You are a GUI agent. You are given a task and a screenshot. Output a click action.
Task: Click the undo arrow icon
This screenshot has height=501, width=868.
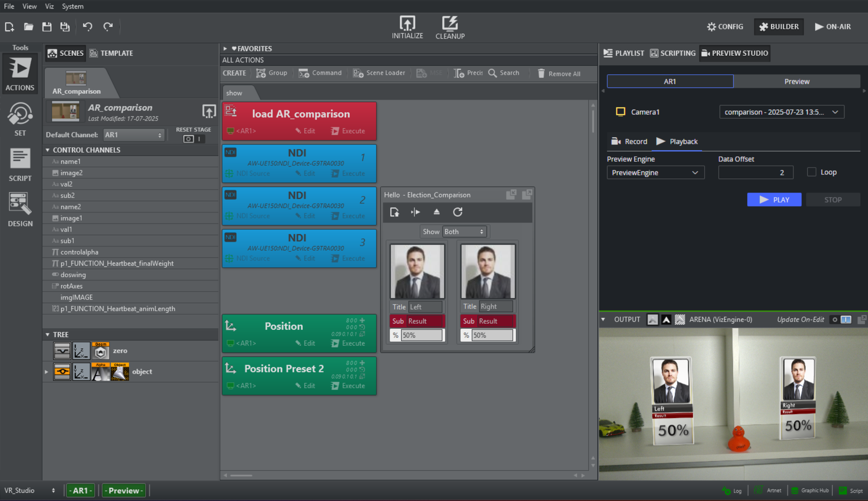(x=87, y=27)
